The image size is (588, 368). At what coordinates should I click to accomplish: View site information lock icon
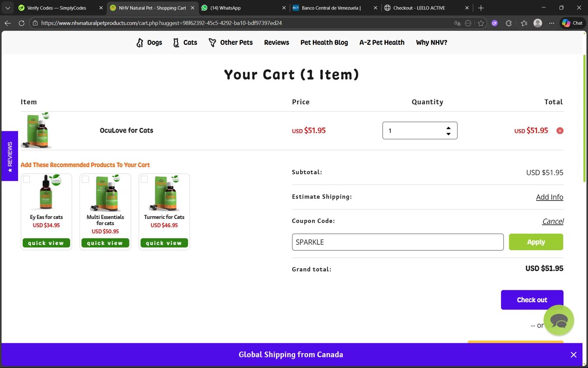[35, 23]
